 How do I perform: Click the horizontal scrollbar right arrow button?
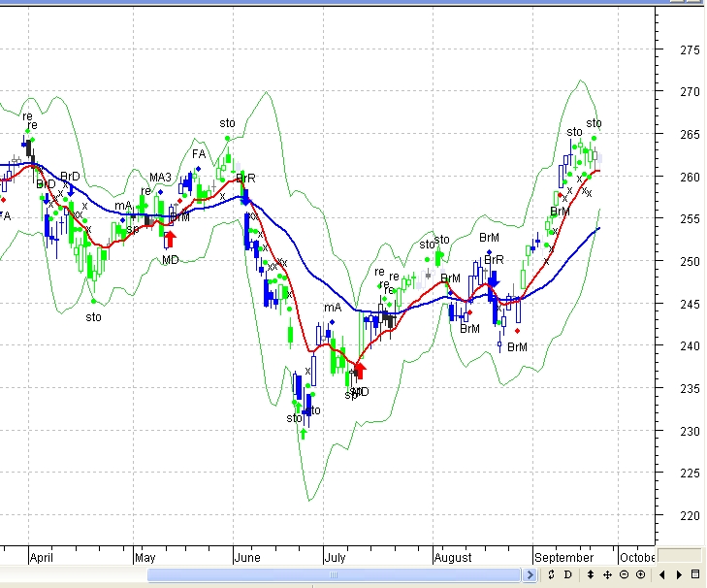coord(530,575)
